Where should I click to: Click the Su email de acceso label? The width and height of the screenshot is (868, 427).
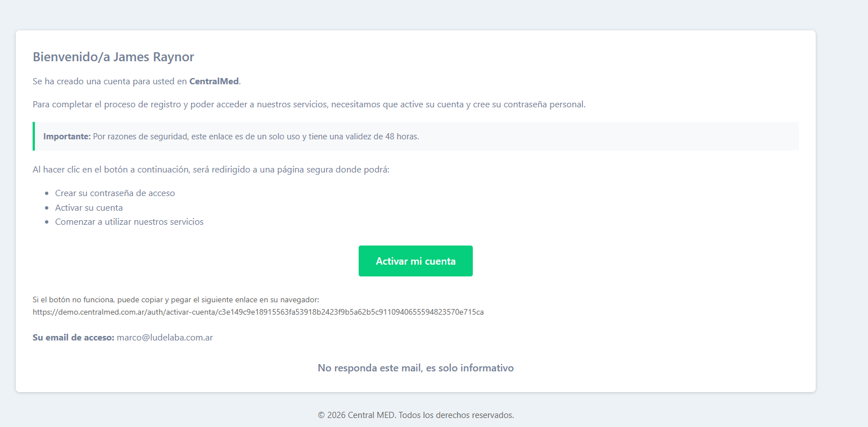(74, 338)
